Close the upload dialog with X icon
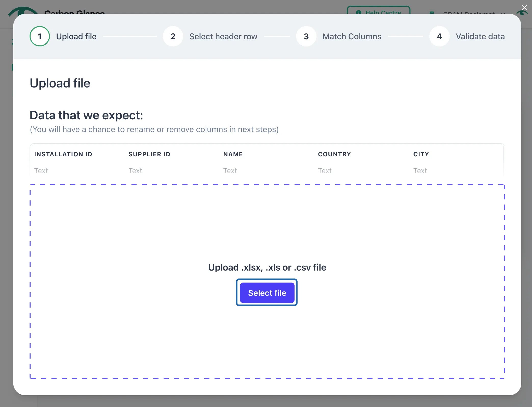The width and height of the screenshot is (532, 407). [x=524, y=8]
